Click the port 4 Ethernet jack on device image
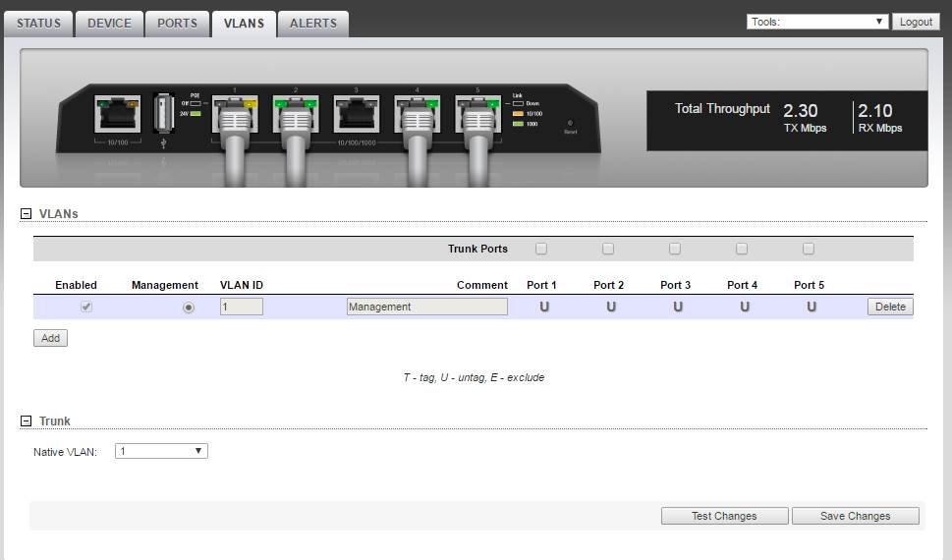The height and width of the screenshot is (560, 952). [x=417, y=113]
